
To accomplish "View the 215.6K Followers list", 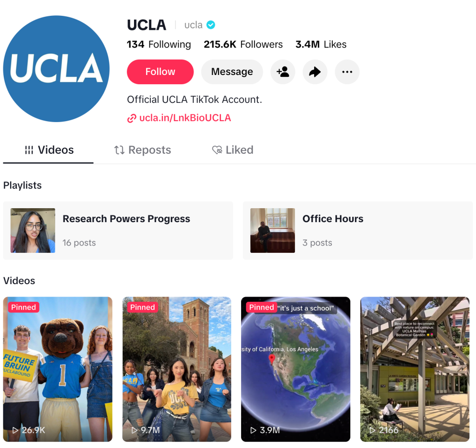I will (x=243, y=44).
